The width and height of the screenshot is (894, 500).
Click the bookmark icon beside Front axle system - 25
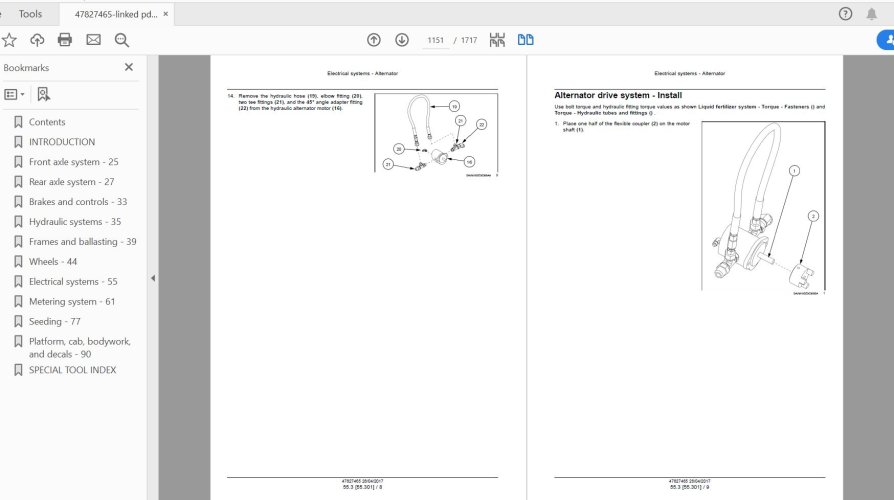pos(18,162)
